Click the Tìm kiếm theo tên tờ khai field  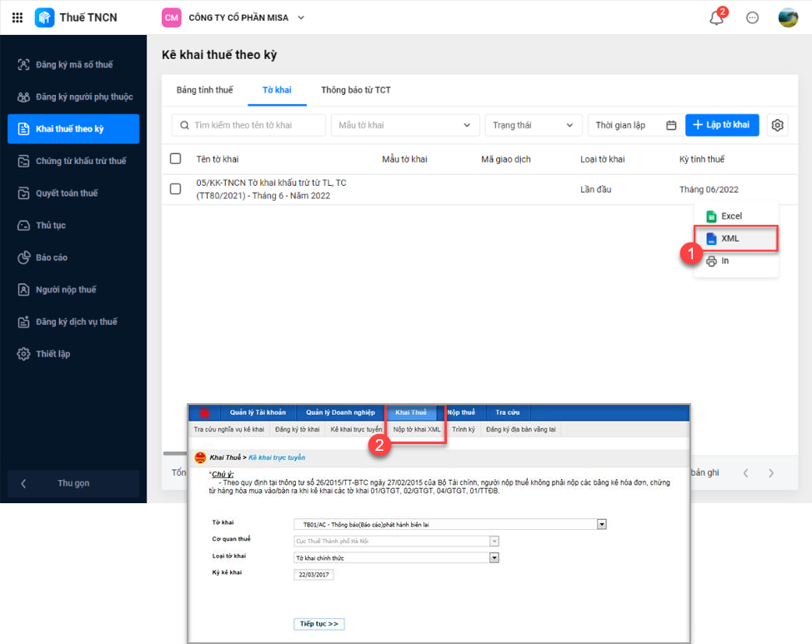pyautogui.click(x=248, y=125)
